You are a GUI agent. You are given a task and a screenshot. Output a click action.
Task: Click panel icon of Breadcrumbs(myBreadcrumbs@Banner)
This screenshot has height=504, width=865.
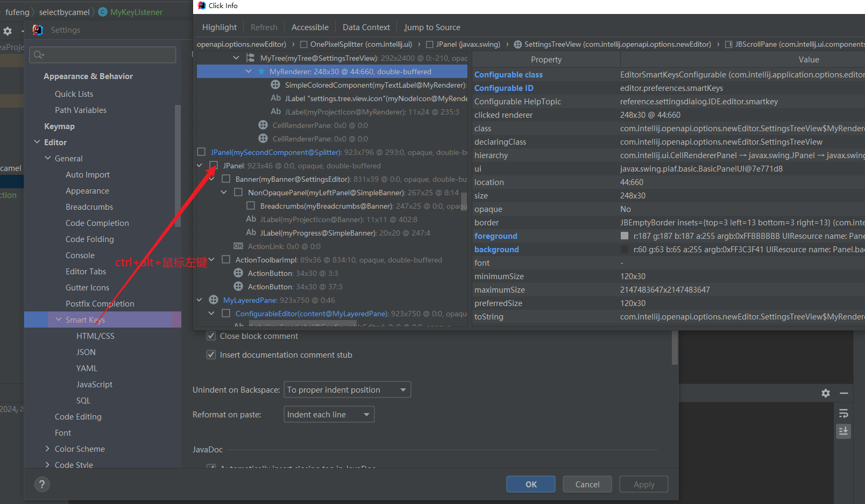251,206
